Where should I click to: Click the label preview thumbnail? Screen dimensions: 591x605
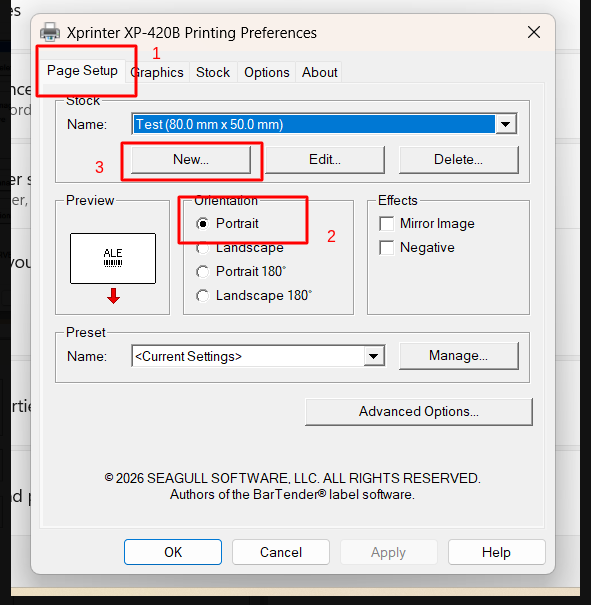click(113, 259)
